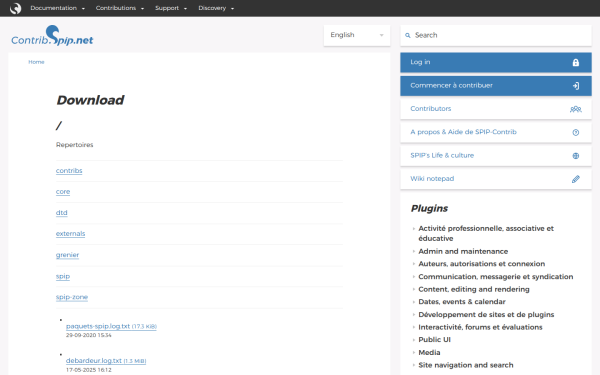Open the spip directory
This screenshot has width=600, height=375.
63,276
